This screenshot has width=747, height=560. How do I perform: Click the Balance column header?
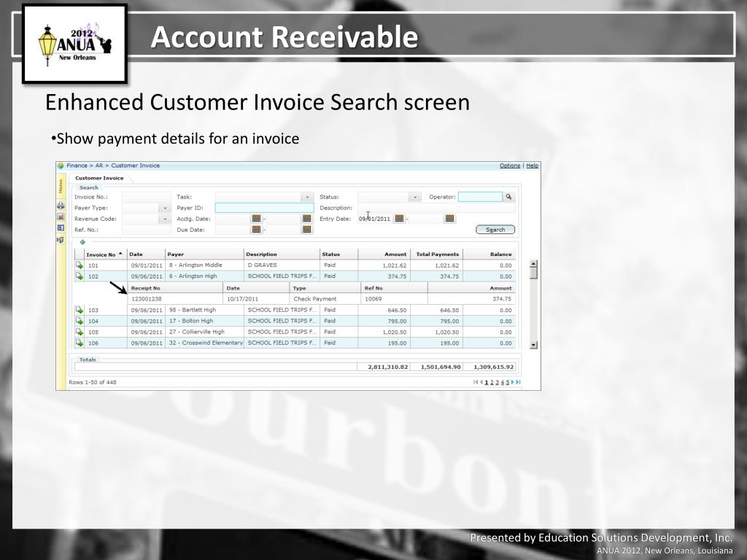(x=489, y=254)
